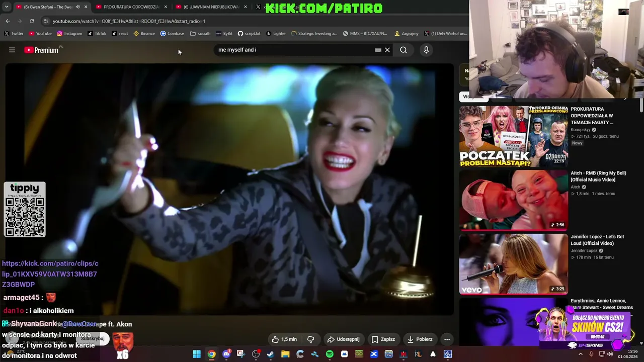Open the Aitch RMB video thumbnail
This screenshot has width=644, height=362.
point(513,200)
